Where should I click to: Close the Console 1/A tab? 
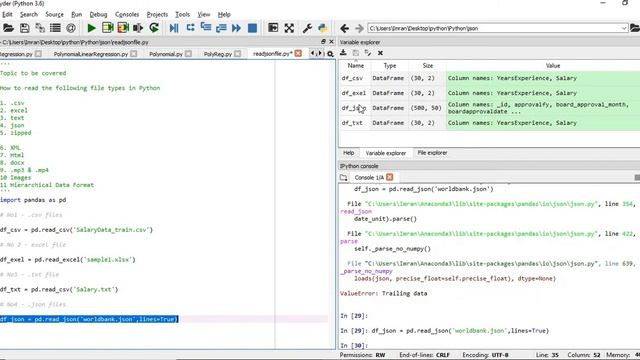(390, 177)
